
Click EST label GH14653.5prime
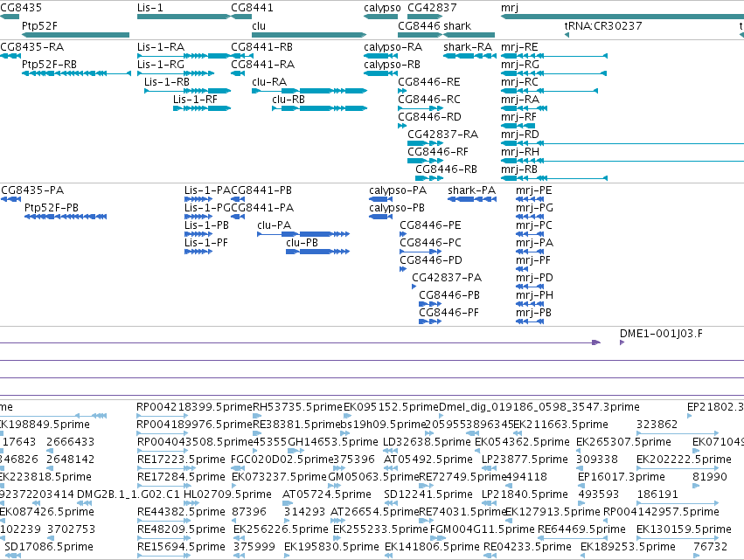pos(333,442)
